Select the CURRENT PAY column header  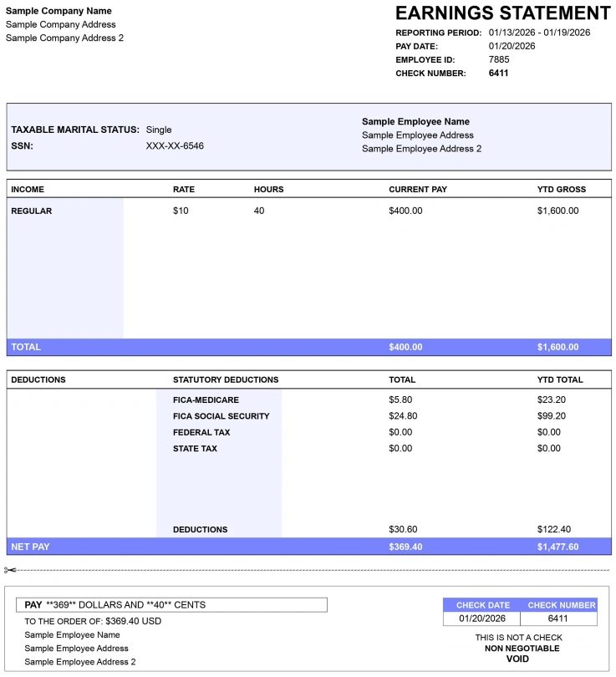tap(418, 189)
